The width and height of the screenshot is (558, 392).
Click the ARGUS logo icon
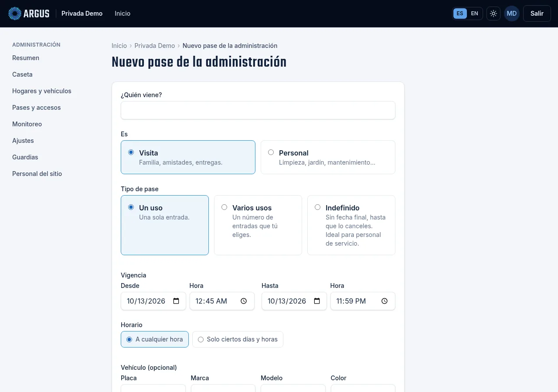click(15, 14)
